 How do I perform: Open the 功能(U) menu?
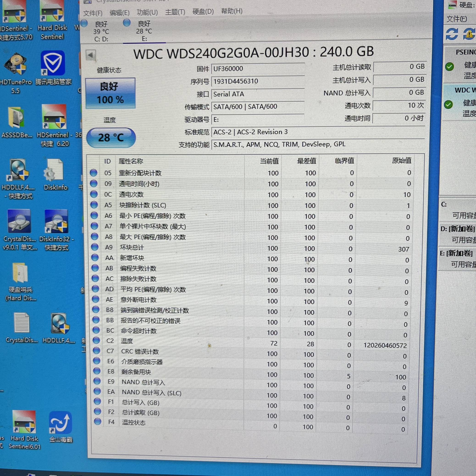pyautogui.click(x=147, y=12)
